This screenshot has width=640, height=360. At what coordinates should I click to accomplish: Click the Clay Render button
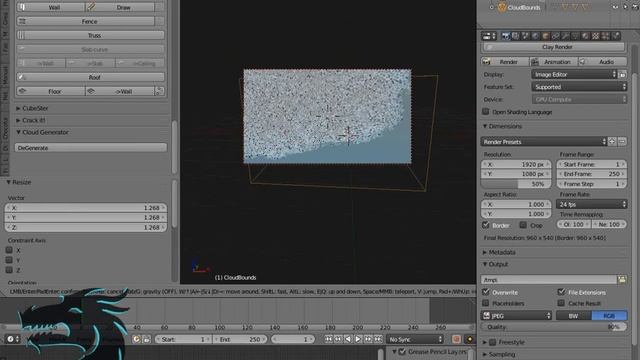[x=554, y=47]
